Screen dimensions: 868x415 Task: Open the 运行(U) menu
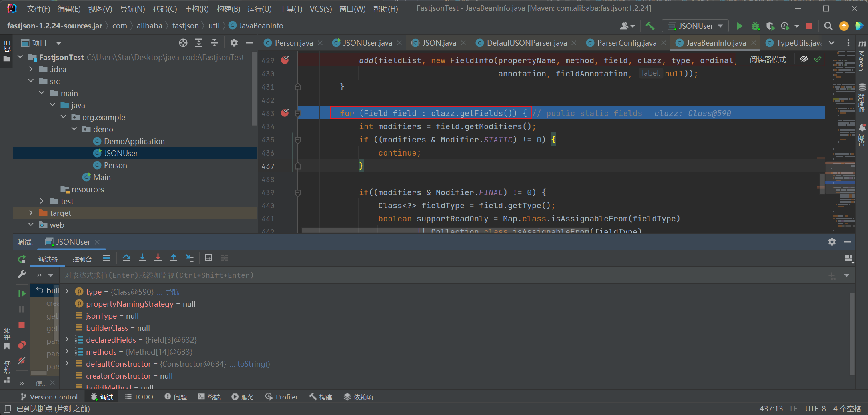click(x=259, y=8)
